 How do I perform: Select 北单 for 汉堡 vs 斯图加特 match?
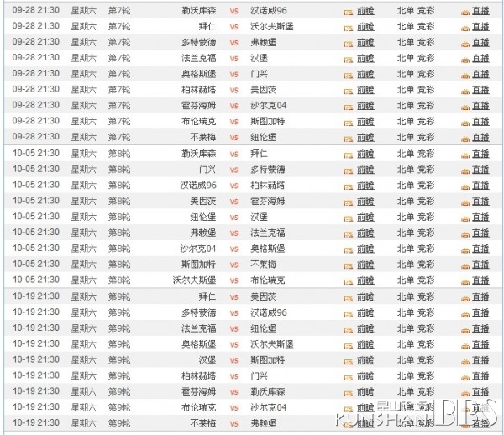tap(406, 360)
